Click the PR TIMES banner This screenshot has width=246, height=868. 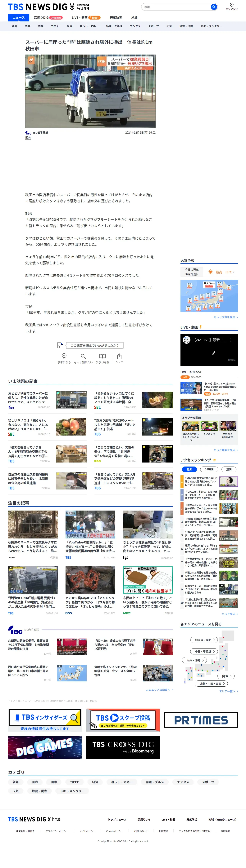pyautogui.click(x=201, y=720)
